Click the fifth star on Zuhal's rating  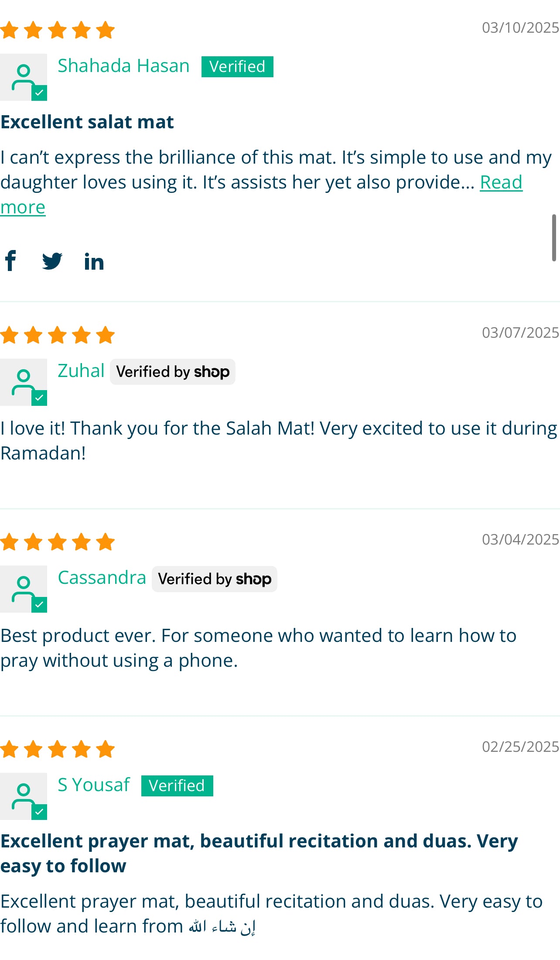[106, 335]
